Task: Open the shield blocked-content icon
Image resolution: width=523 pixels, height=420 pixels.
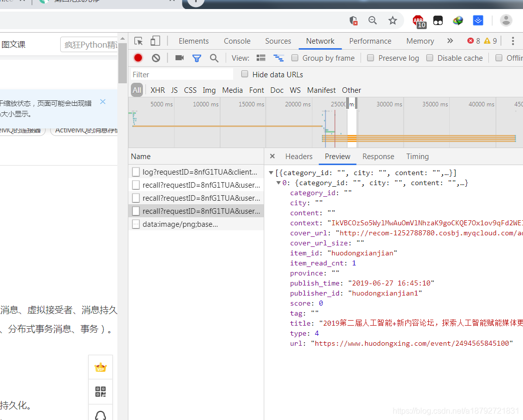Action: point(354,21)
